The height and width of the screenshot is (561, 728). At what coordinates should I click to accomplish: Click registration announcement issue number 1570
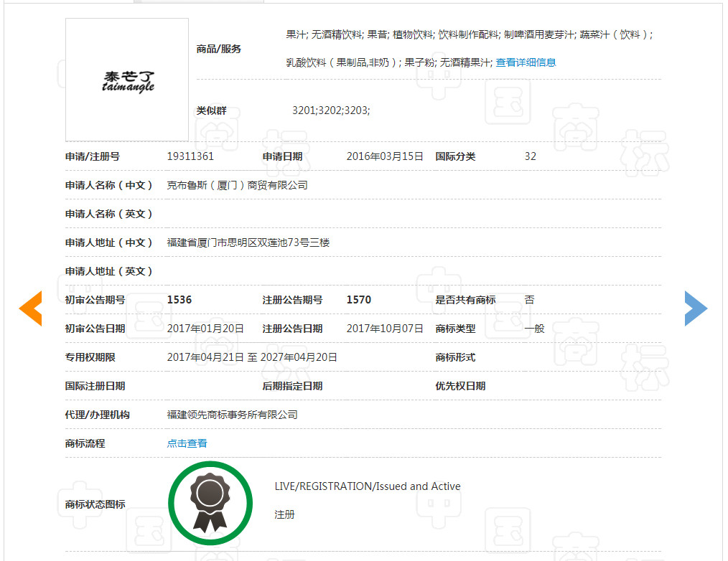tap(358, 300)
